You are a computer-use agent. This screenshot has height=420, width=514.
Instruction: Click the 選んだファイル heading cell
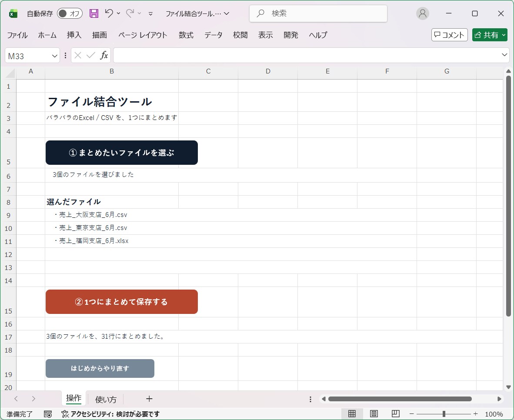point(74,202)
